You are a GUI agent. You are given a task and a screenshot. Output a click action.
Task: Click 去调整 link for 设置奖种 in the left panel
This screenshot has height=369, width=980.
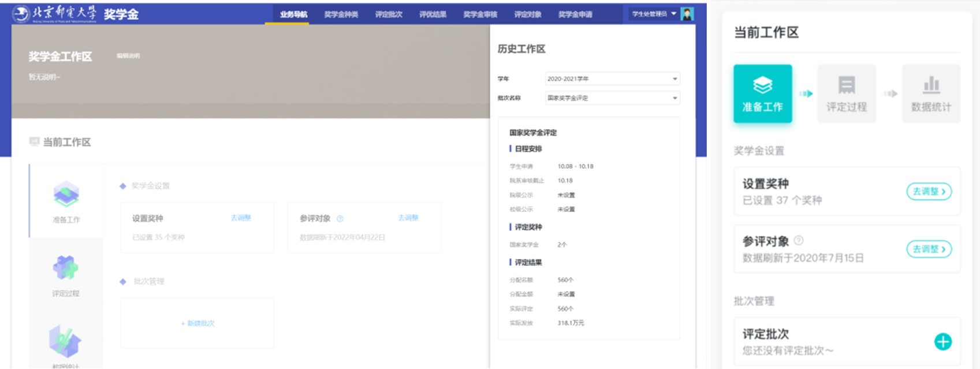pyautogui.click(x=241, y=218)
